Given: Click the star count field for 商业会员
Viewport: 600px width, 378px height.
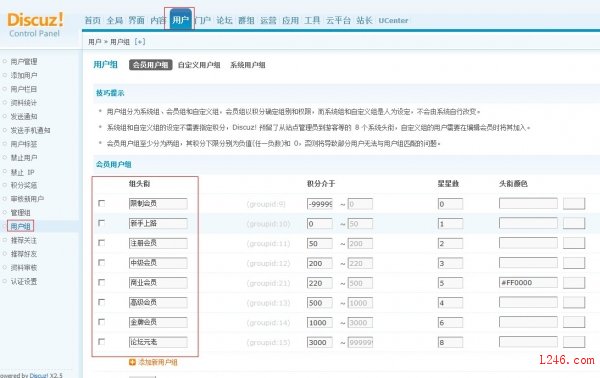Looking at the screenshot, I should [450, 283].
